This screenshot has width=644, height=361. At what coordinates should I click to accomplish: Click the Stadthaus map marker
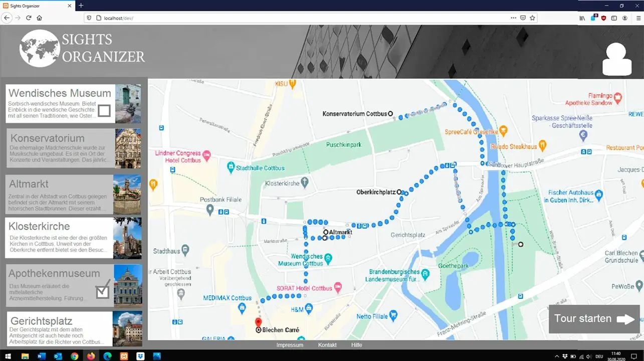pyautogui.click(x=185, y=249)
